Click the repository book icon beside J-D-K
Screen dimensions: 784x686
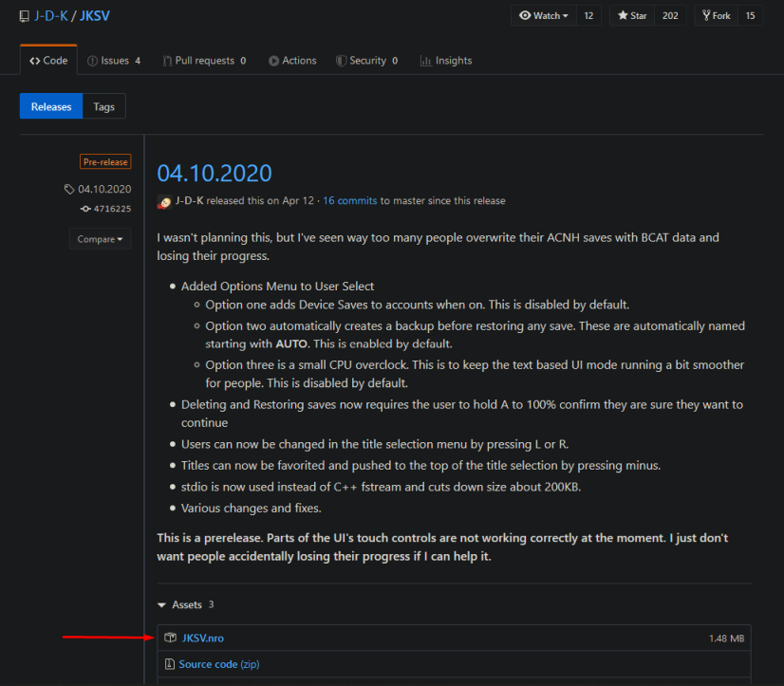(x=24, y=16)
